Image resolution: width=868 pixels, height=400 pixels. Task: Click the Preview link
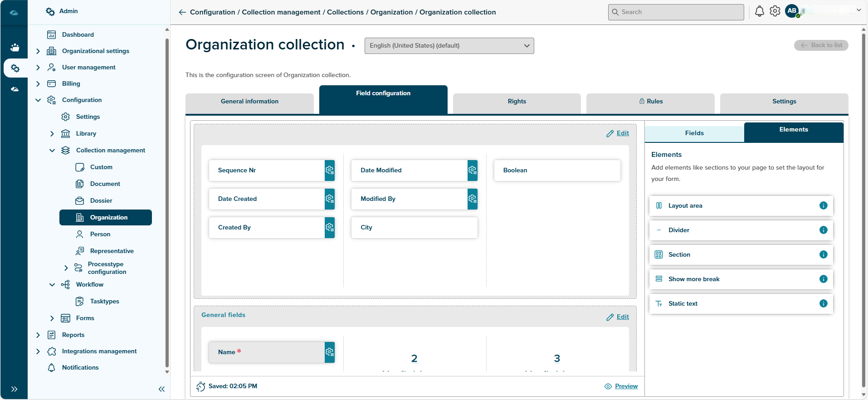[x=626, y=386]
